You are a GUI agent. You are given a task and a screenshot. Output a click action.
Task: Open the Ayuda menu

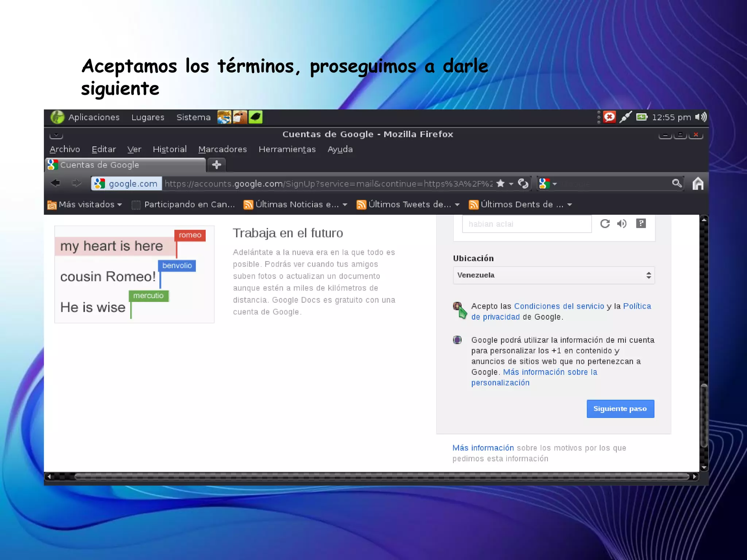pos(340,149)
